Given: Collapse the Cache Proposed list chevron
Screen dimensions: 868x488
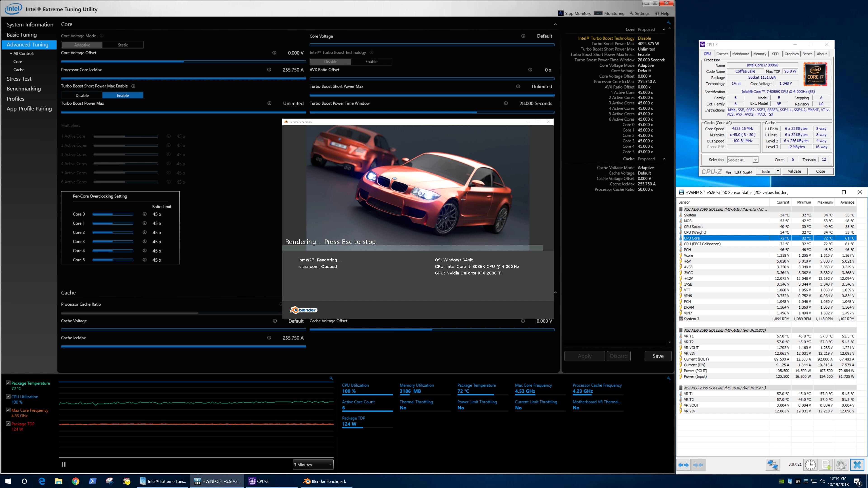Looking at the screenshot, I should (x=664, y=159).
